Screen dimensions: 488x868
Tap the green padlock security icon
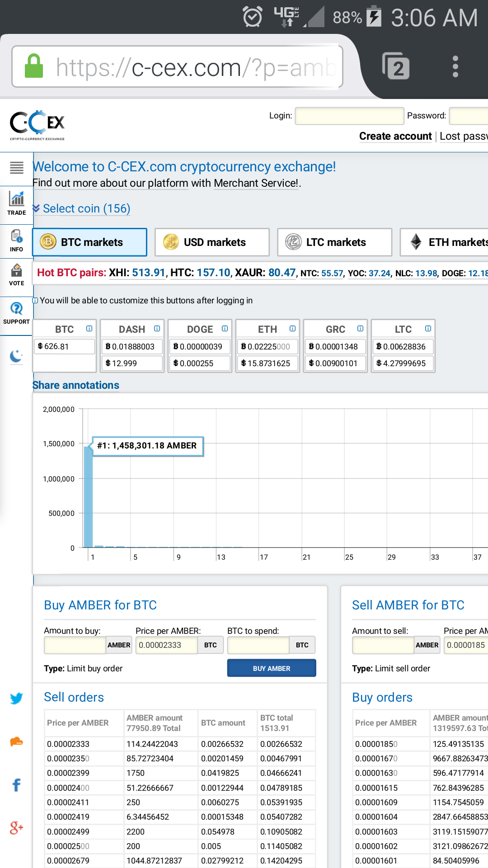[33, 66]
